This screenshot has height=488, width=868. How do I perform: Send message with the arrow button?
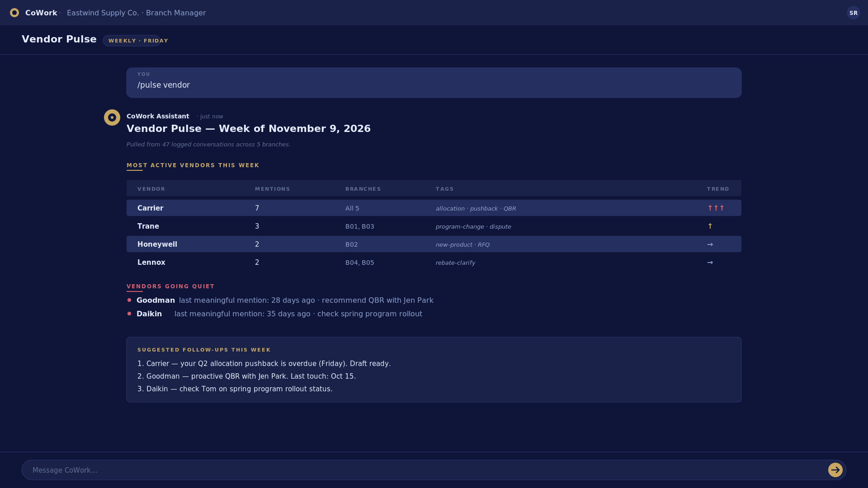coord(835,470)
